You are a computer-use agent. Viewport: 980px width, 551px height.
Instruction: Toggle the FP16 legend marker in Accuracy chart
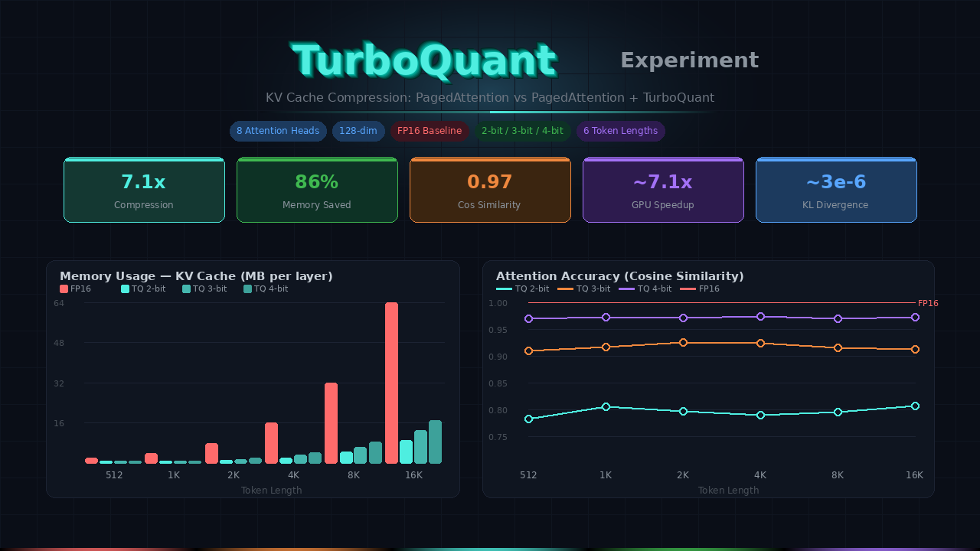tap(688, 289)
